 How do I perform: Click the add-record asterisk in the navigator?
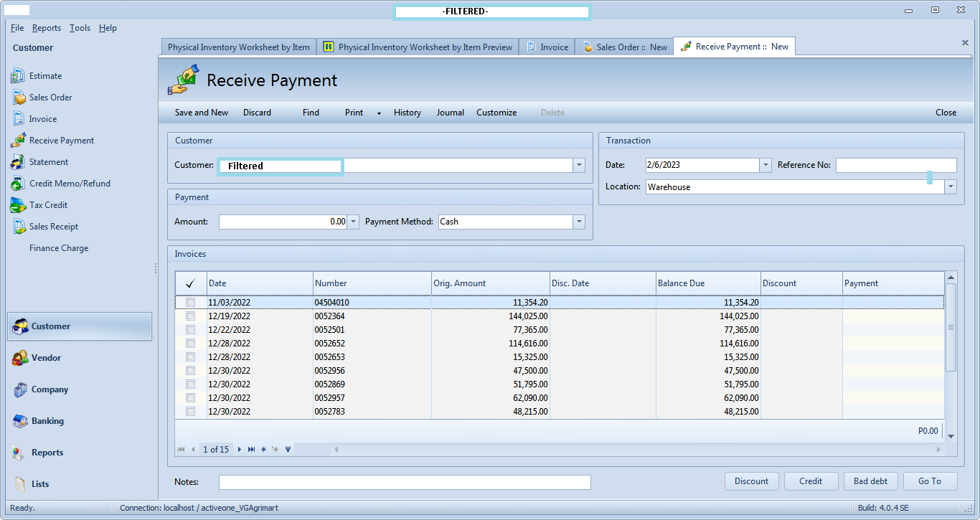pos(263,450)
